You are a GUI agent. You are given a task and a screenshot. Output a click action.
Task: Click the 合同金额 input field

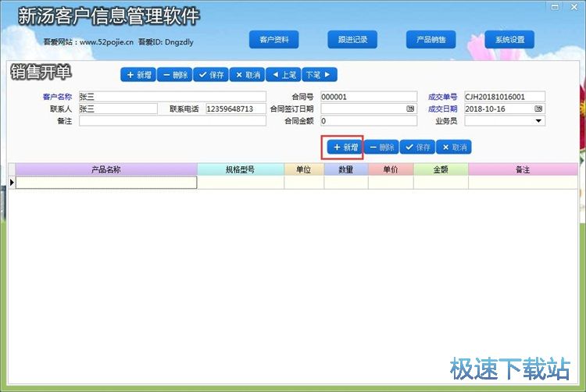(369, 120)
